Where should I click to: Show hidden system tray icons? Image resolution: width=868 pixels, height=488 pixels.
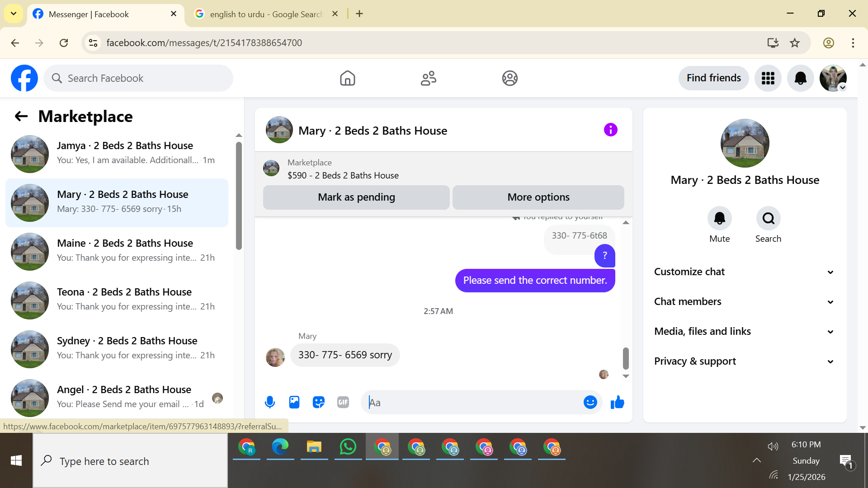pos(756,460)
